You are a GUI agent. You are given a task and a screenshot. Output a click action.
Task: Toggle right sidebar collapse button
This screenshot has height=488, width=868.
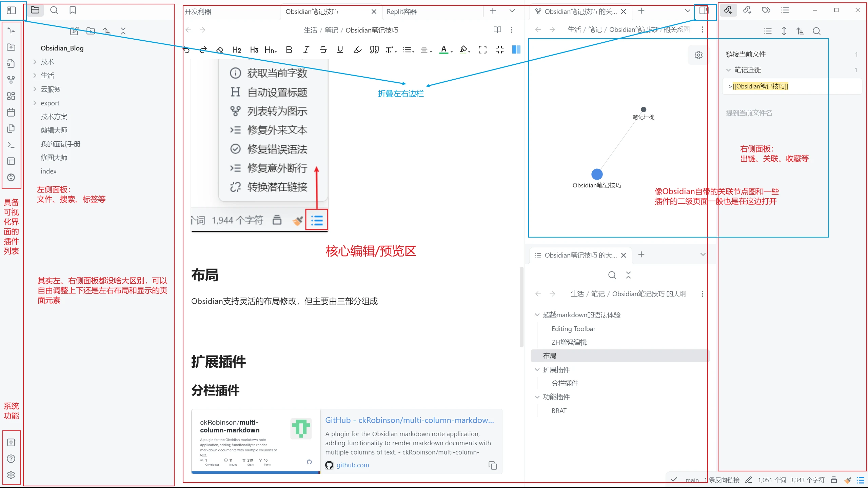(704, 10)
